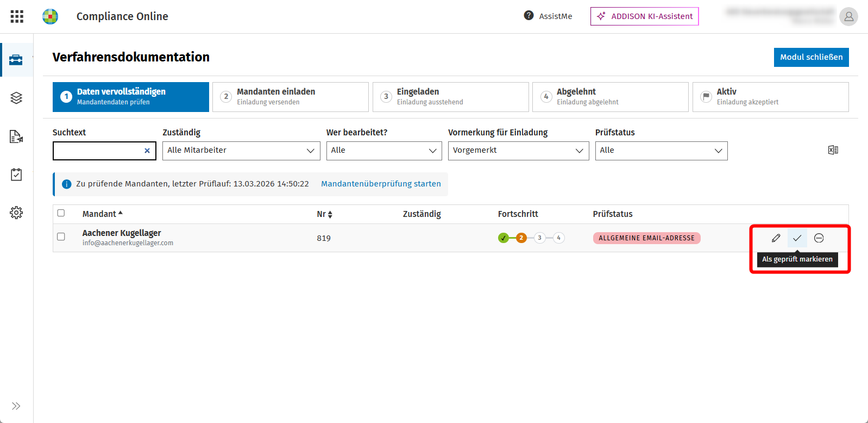Image resolution: width=868 pixels, height=423 pixels.
Task: Open the settings gear in sidebar
Action: (x=16, y=213)
